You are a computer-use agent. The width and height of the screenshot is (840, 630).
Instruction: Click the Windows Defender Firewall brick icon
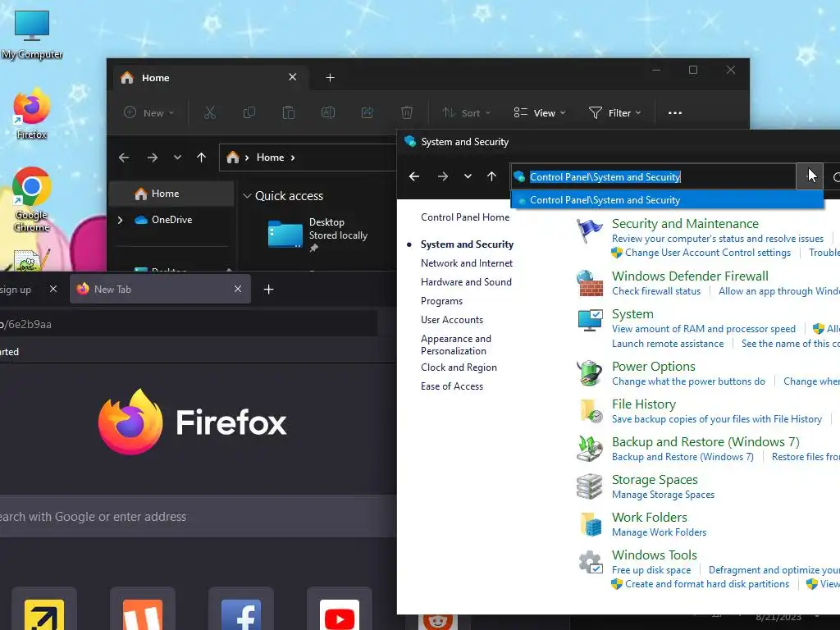point(589,283)
